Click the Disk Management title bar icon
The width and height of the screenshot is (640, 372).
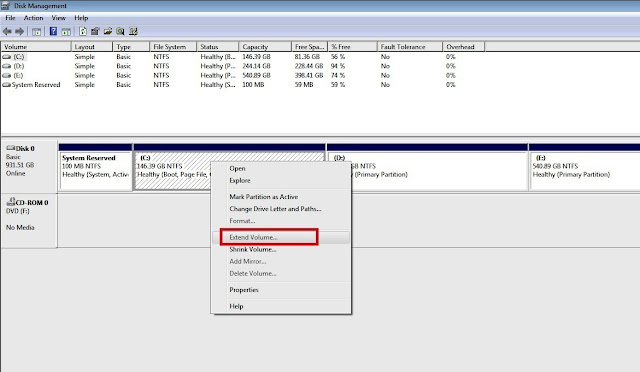5,6
